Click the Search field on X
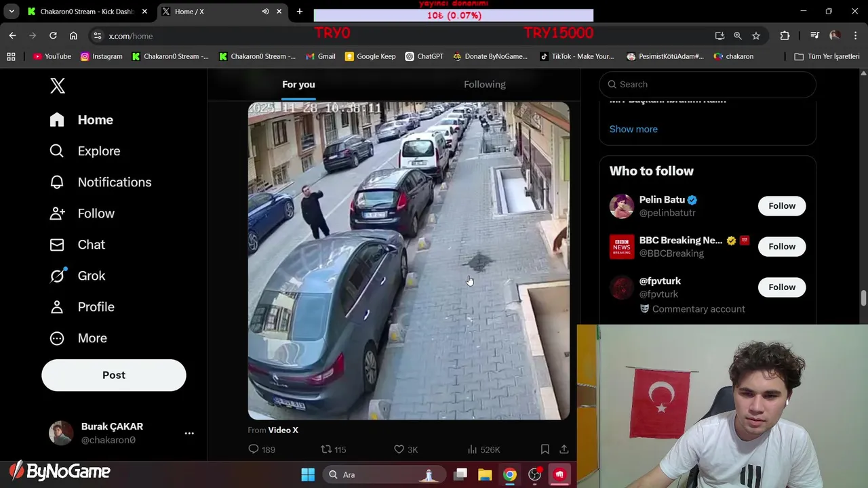Viewport: 868px width, 488px height. tap(707, 84)
